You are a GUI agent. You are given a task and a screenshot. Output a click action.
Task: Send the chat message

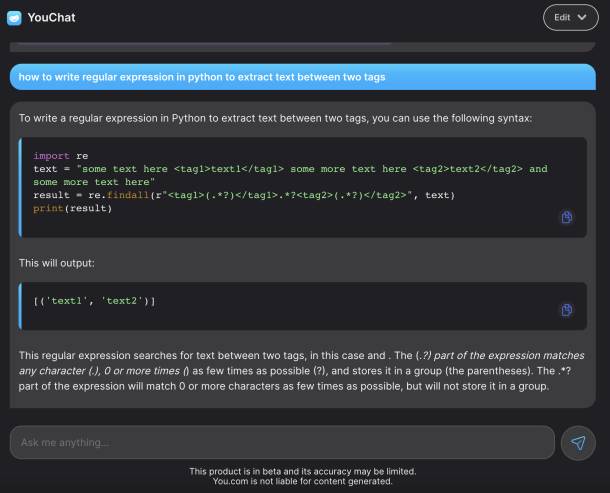click(x=578, y=443)
